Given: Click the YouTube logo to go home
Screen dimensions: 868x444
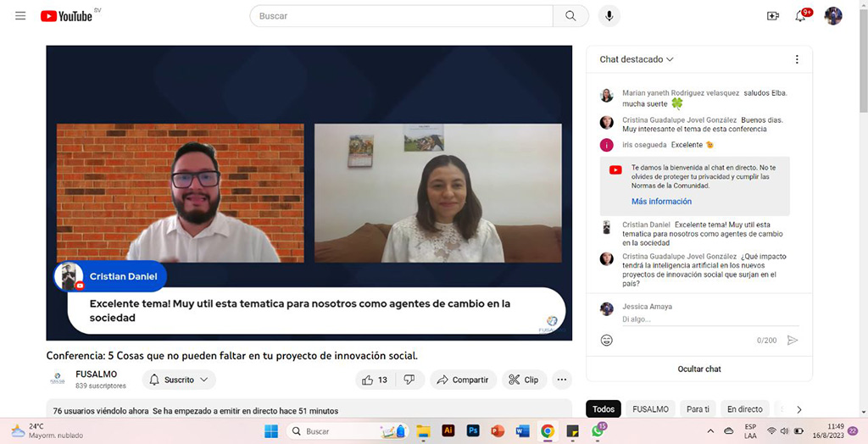Looking at the screenshot, I should [66, 16].
